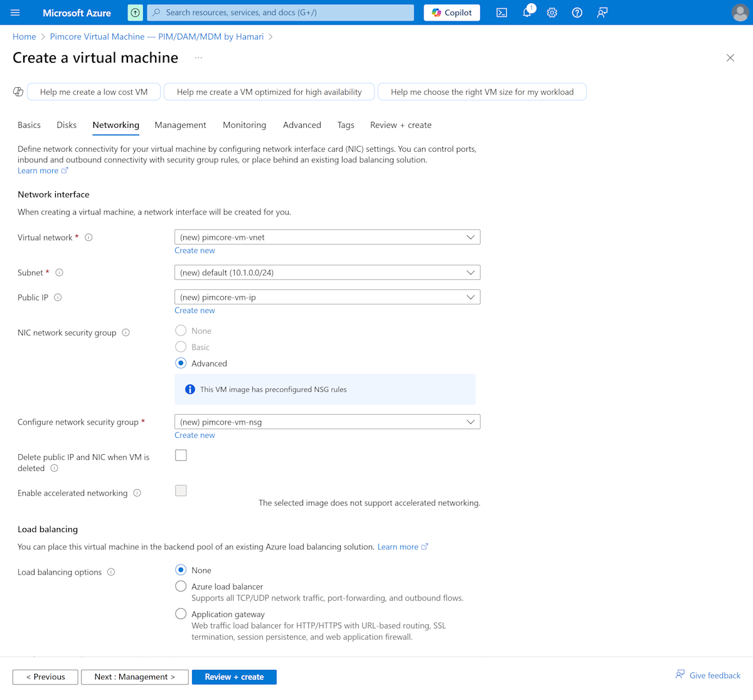
Task: Click the breadcrumb chevron after Pimcore Virtual Machine
Action: pyautogui.click(x=270, y=37)
